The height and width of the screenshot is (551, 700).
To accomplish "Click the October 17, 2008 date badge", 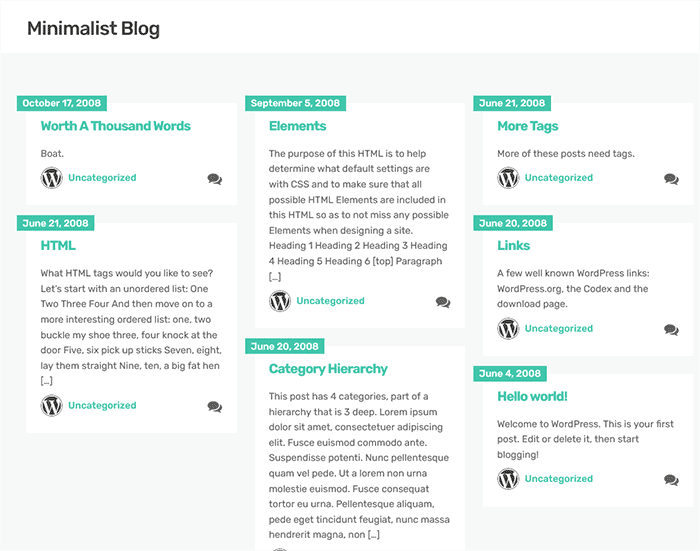I will (x=62, y=103).
